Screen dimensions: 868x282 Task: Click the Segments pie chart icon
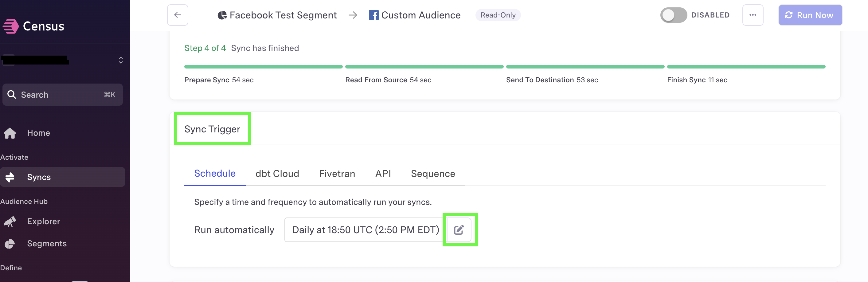coord(10,244)
